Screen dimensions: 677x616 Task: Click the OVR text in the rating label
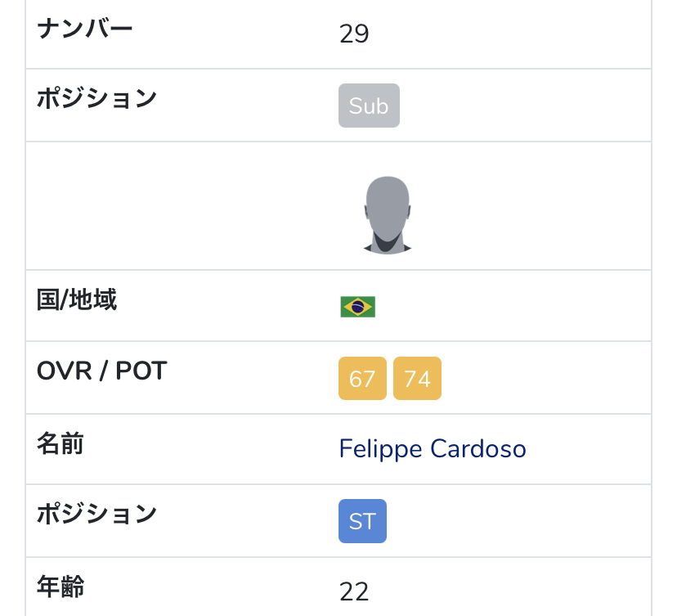(x=63, y=371)
